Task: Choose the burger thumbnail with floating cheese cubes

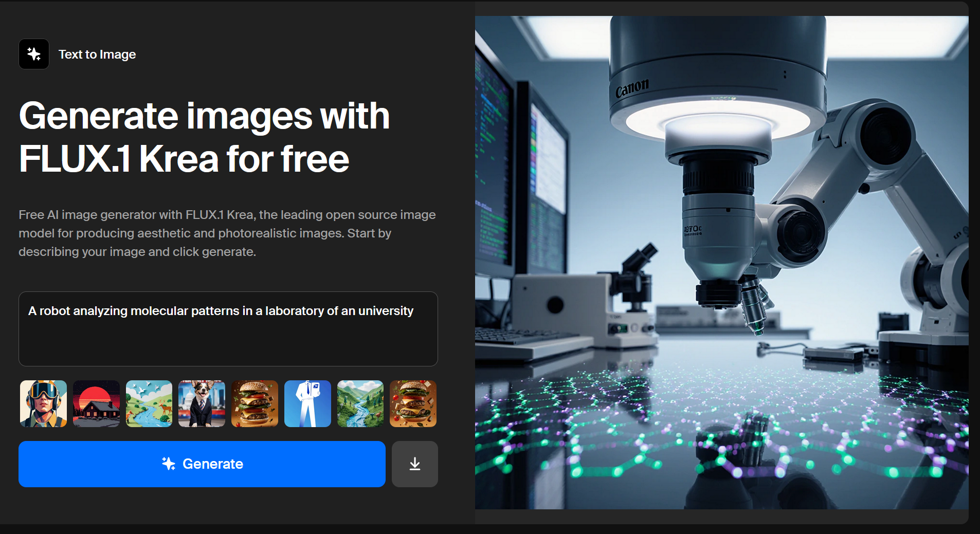Action: tap(413, 403)
